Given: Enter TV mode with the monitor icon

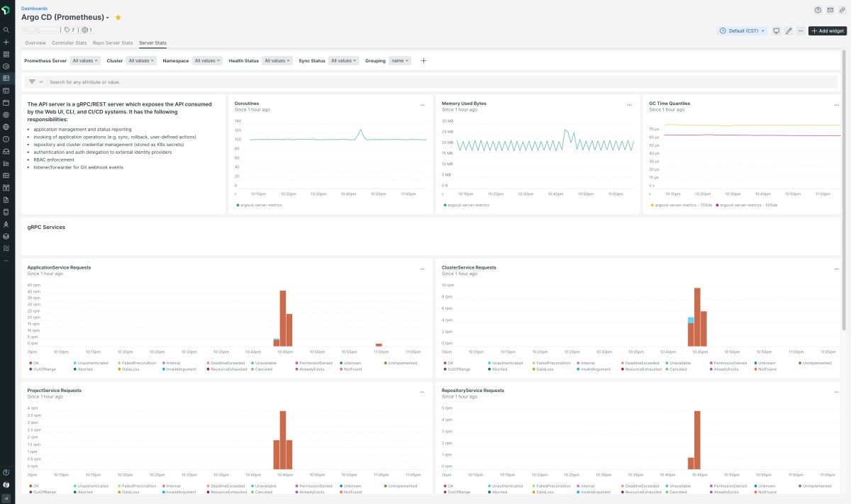Looking at the screenshot, I should click(x=777, y=31).
